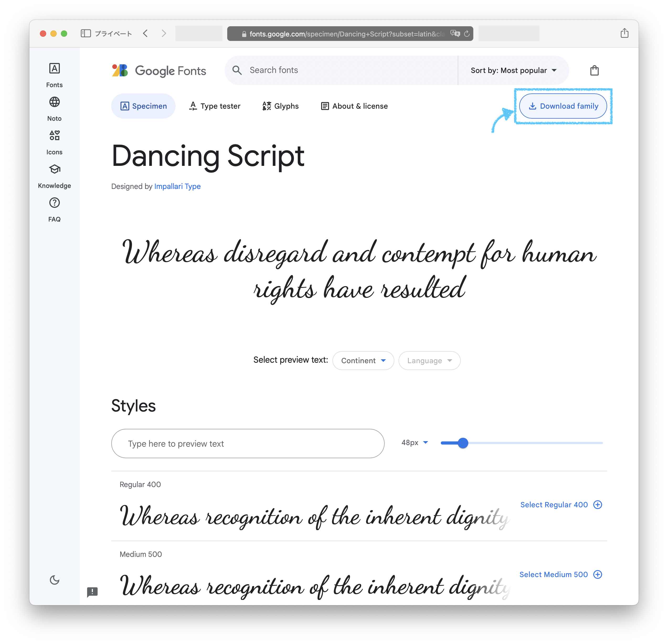Open Sort by Most popular dropdown
This screenshot has width=668, height=644.
(513, 71)
